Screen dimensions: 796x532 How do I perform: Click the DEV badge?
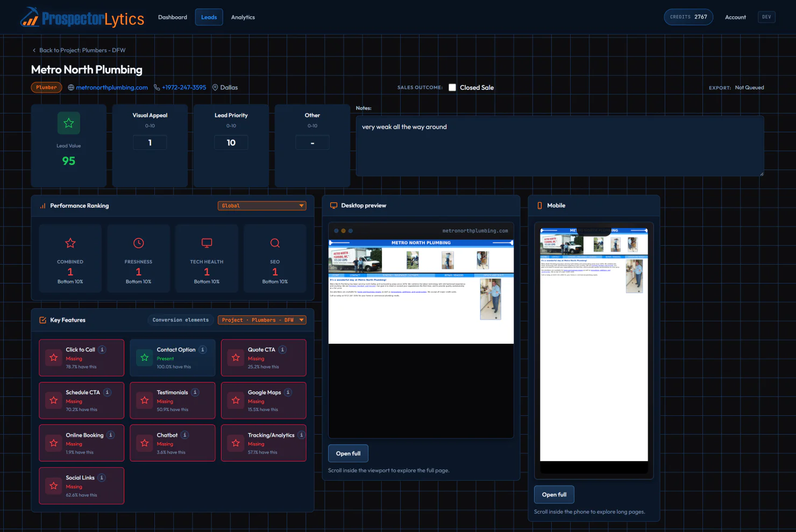click(x=766, y=17)
